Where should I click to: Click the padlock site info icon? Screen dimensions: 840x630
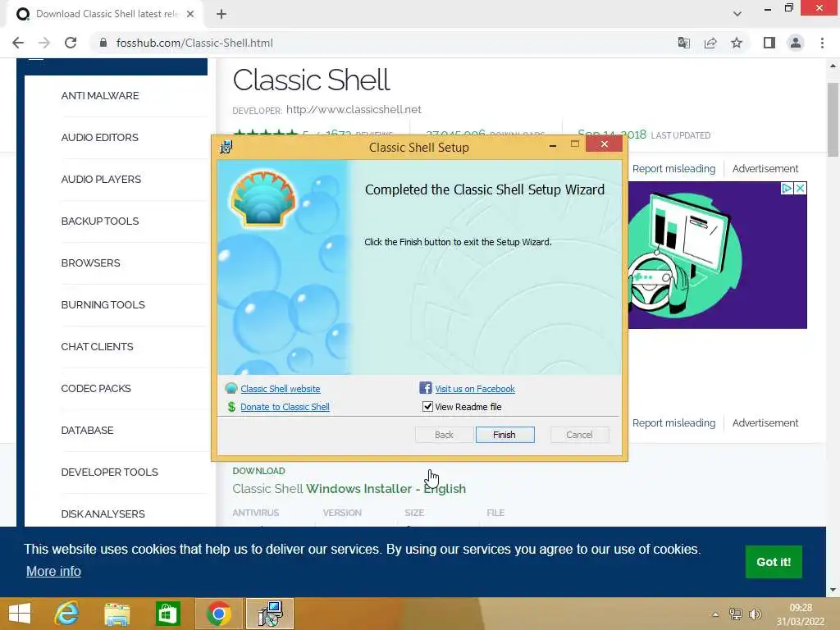coord(103,43)
